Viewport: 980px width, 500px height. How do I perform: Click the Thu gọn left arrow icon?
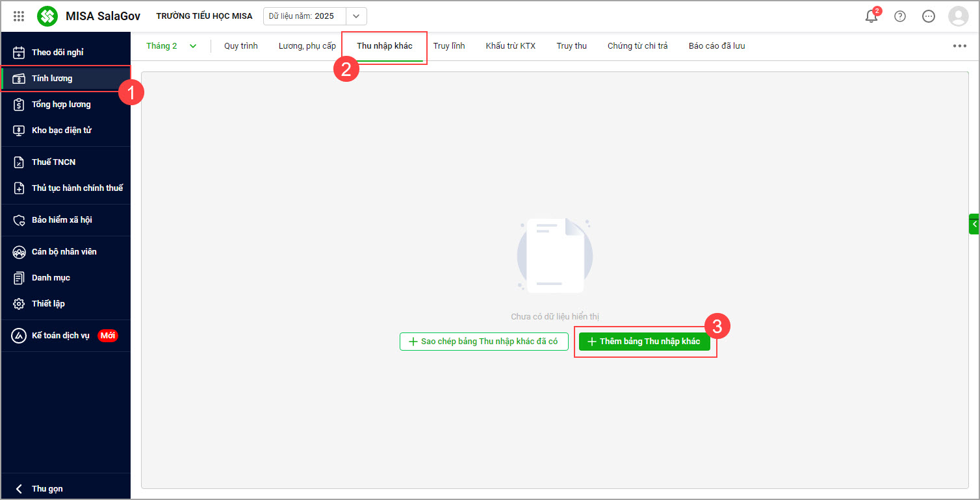[x=19, y=489]
